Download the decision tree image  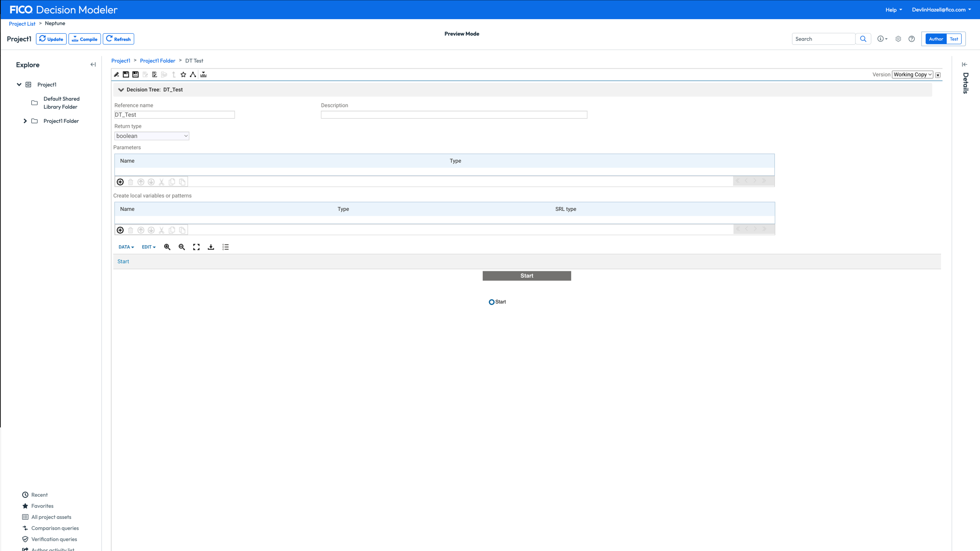tap(211, 247)
